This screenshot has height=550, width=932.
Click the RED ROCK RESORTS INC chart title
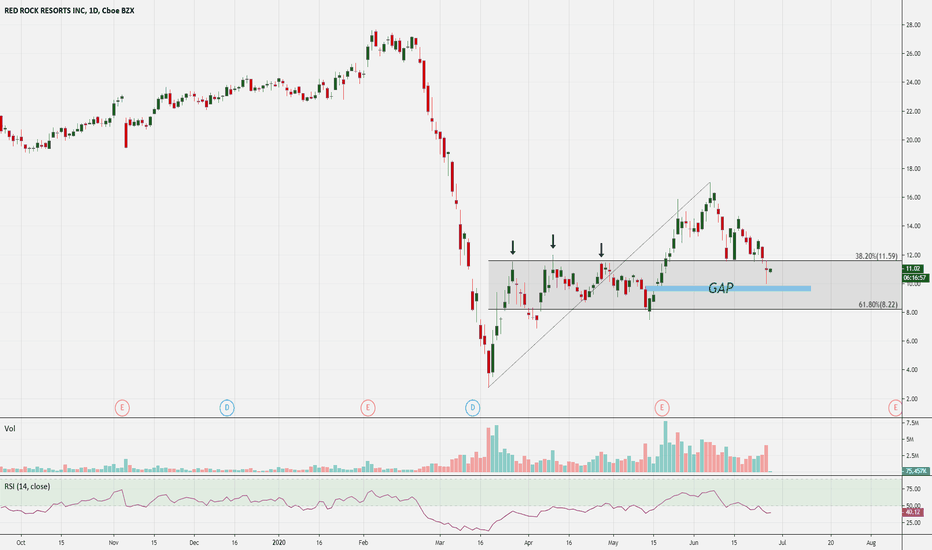69,11
